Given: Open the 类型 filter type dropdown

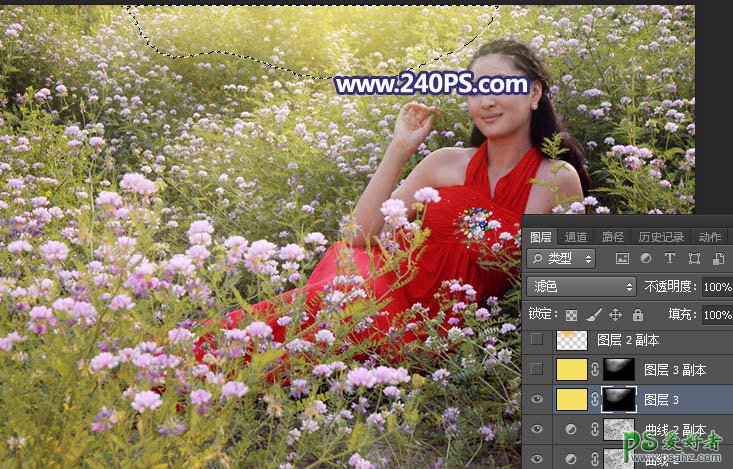Looking at the screenshot, I should [561, 259].
